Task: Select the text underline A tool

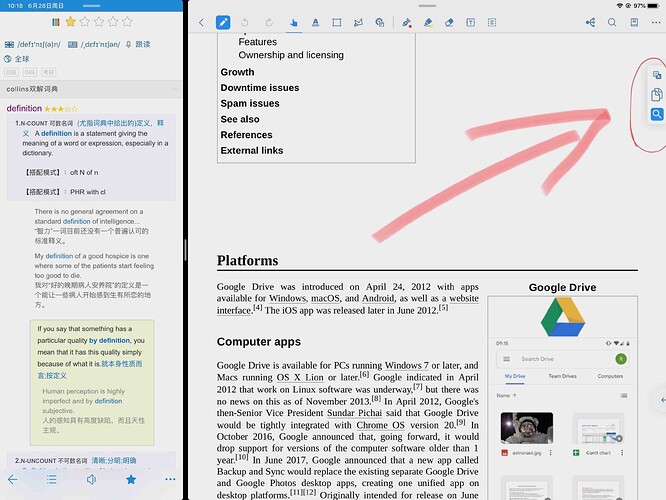Action: [x=315, y=23]
